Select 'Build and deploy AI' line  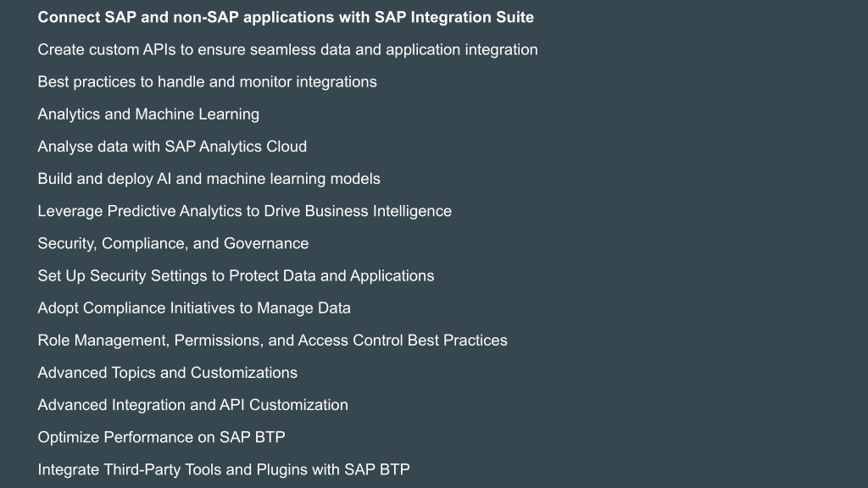tap(209, 179)
